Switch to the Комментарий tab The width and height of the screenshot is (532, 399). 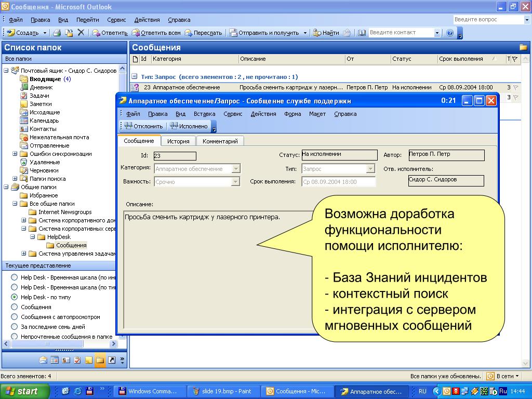point(220,141)
